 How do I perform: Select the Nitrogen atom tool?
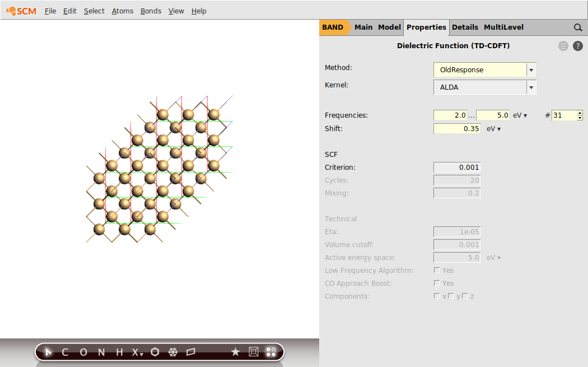[101, 352]
